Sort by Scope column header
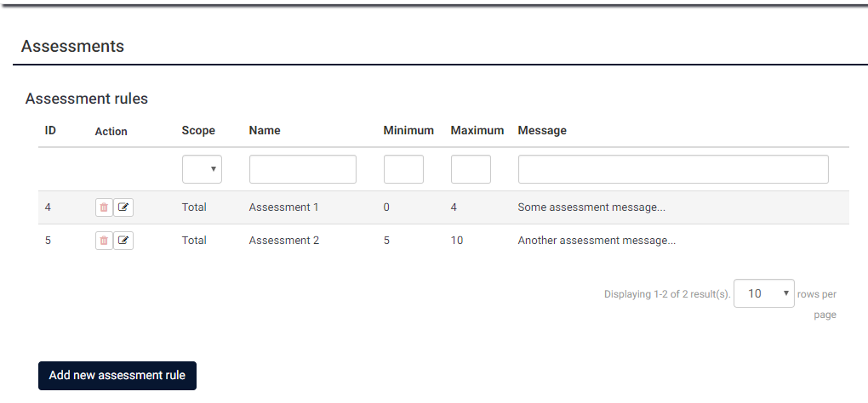868x403 pixels. pos(198,130)
